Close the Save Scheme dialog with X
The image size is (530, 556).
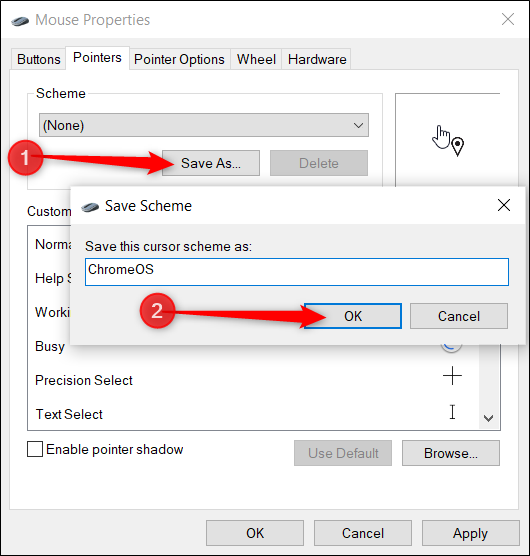click(x=504, y=205)
